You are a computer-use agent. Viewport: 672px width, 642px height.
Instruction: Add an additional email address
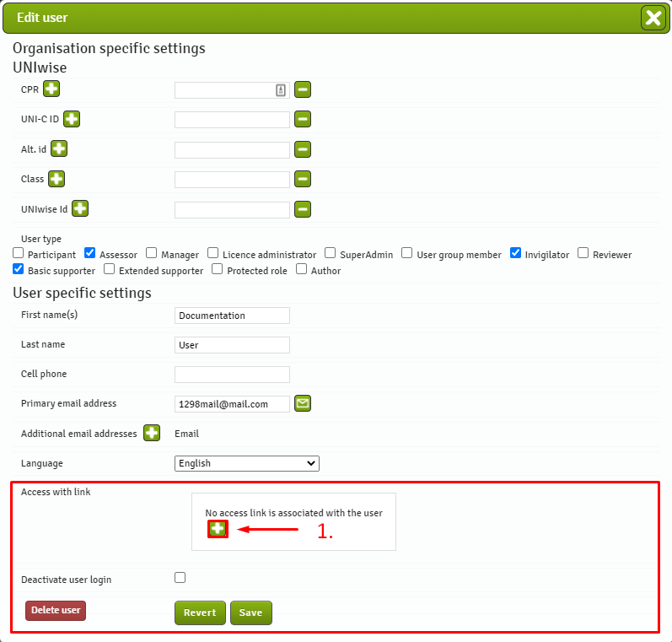pos(152,434)
